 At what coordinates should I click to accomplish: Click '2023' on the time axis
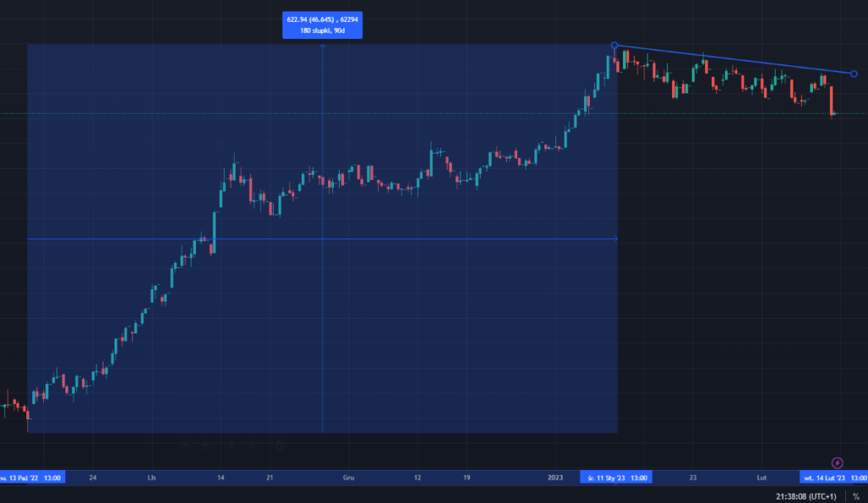click(x=555, y=478)
